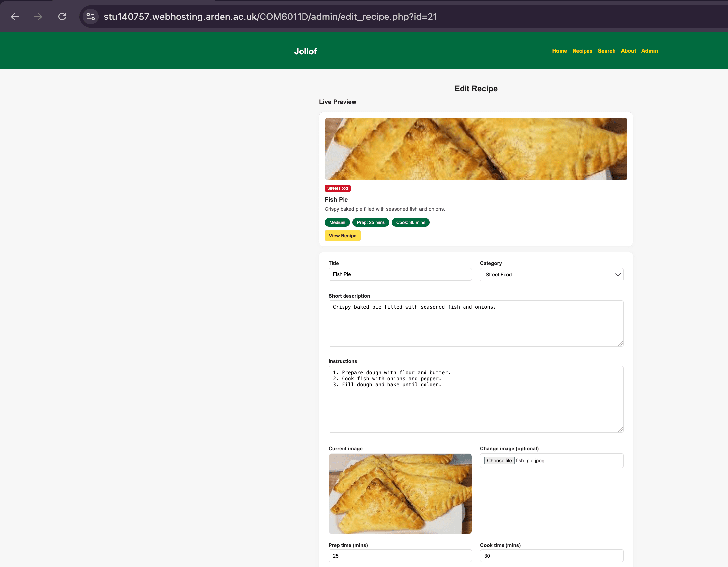Focus the Prep time field showing 25
This screenshot has height=567, width=728.
400,556
